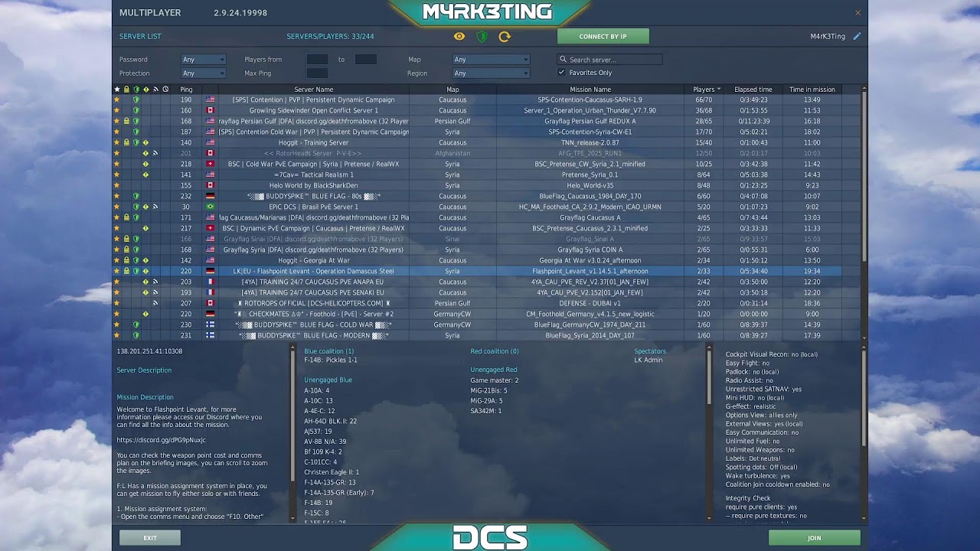Viewport: 980px width, 551px height.
Task: Click the Players to maximum field
Action: coord(365,60)
